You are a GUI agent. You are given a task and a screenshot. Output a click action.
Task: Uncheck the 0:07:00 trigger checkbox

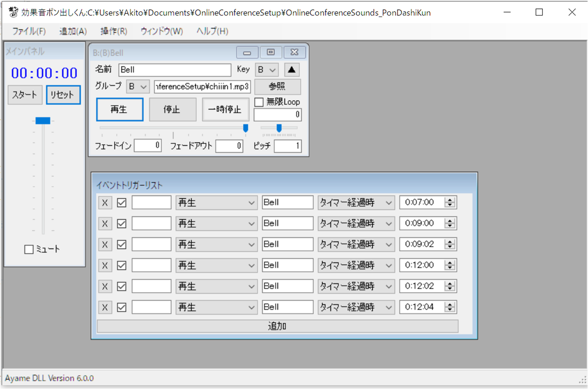point(121,203)
